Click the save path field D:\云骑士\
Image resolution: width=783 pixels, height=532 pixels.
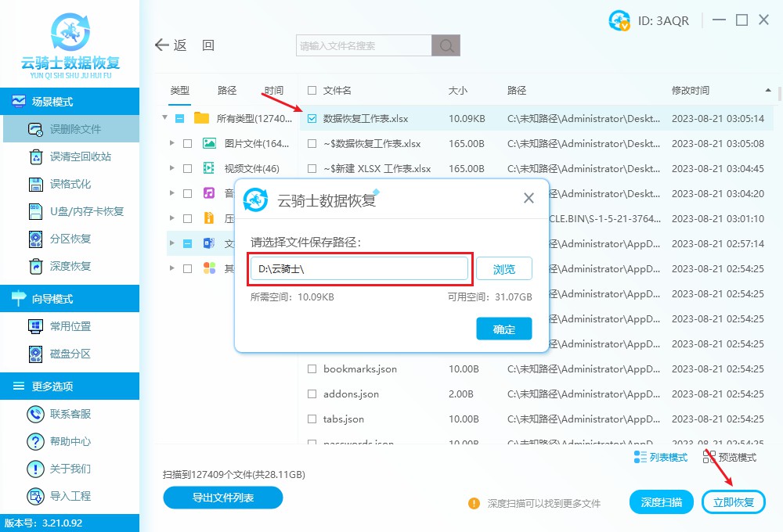[x=359, y=269]
